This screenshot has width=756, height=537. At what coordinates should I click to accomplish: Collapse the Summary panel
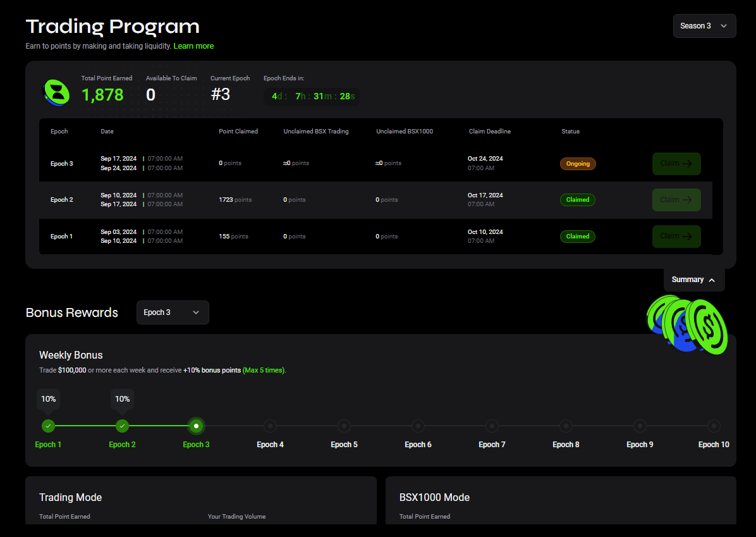tap(693, 280)
